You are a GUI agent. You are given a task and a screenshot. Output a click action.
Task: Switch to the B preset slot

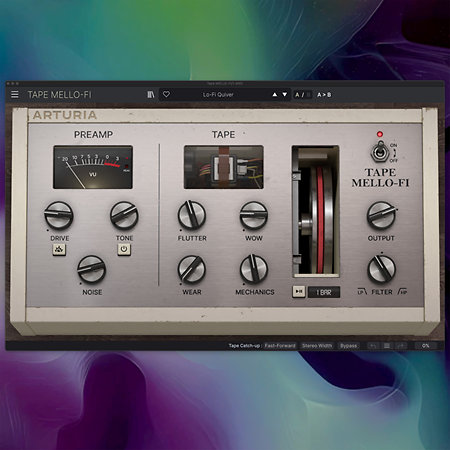tap(308, 95)
